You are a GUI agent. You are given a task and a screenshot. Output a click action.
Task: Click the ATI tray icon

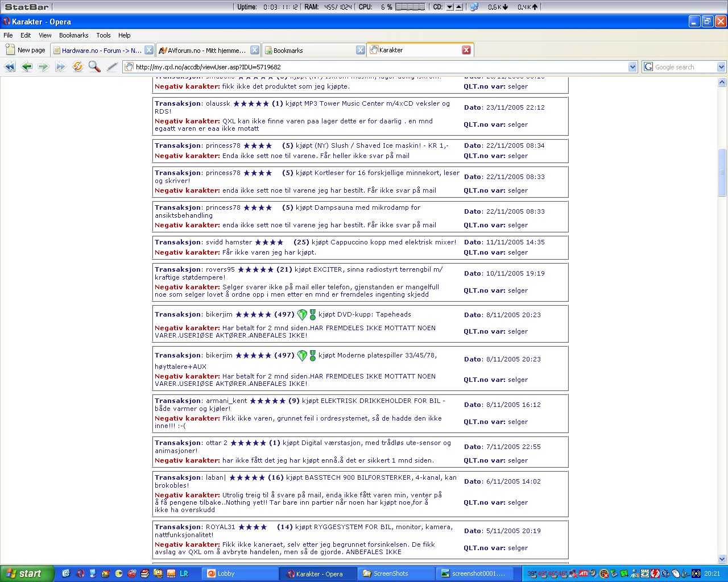(584, 573)
